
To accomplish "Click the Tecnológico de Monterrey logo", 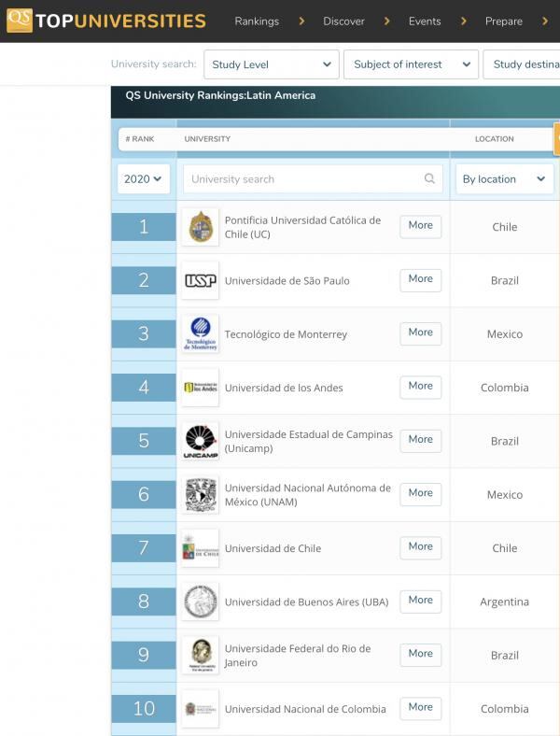I will coord(201,333).
